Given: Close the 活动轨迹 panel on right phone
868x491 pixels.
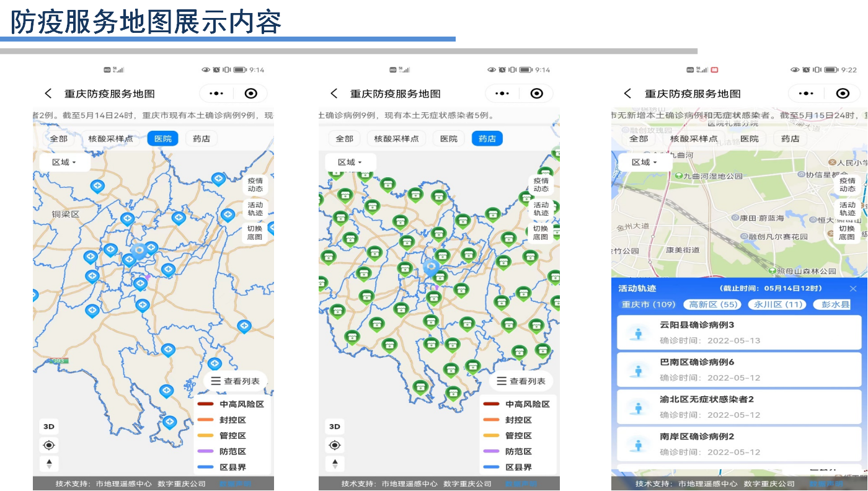Looking at the screenshot, I should coord(853,289).
